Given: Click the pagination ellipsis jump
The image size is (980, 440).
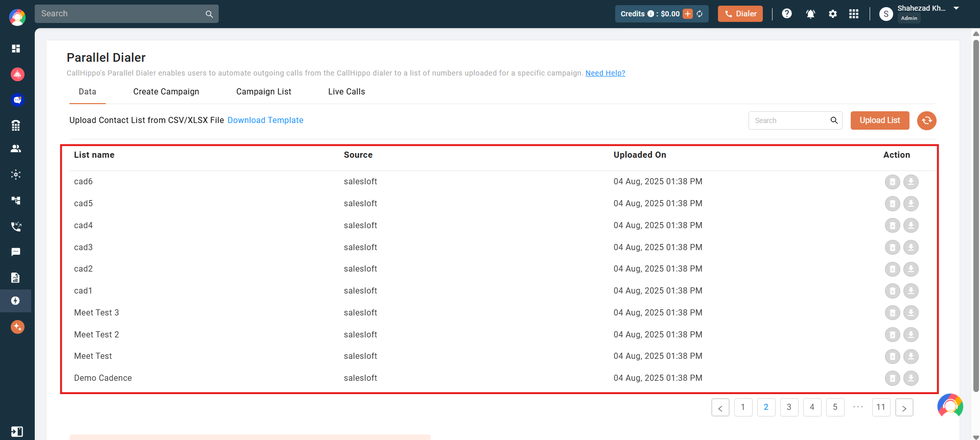Looking at the screenshot, I should (x=858, y=407).
